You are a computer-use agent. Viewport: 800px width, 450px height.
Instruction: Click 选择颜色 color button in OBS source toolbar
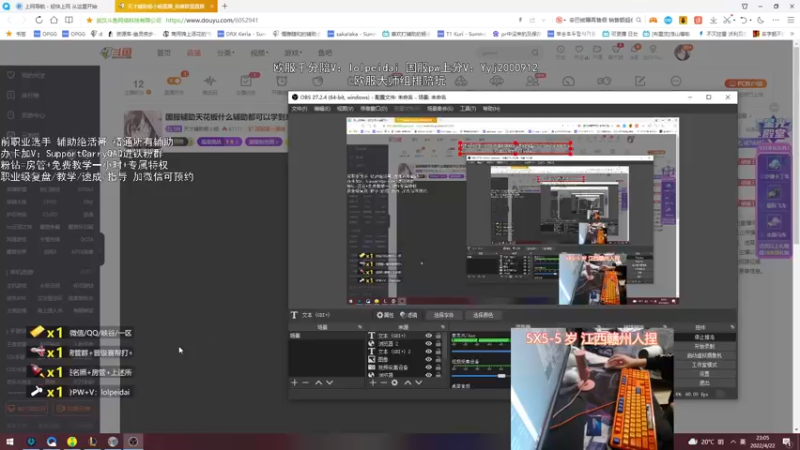(483, 315)
